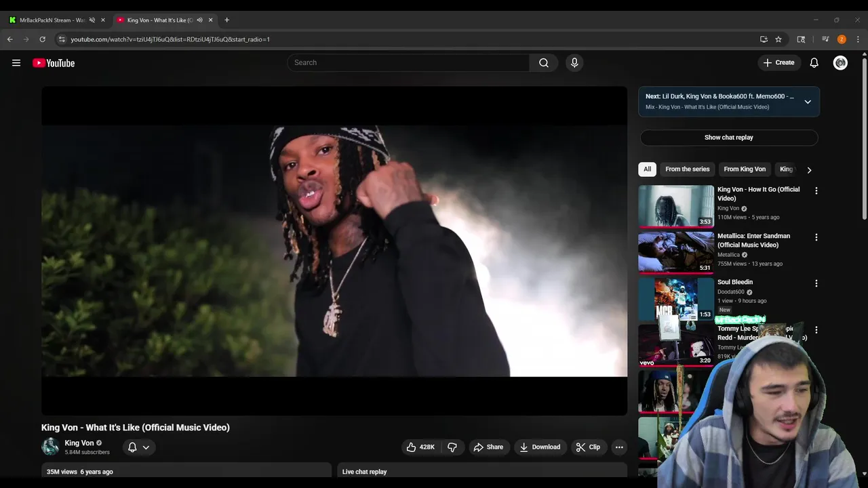Viewport: 868px width, 488px height.
Task: Dislike the video with thumbs down
Action: [x=452, y=447]
